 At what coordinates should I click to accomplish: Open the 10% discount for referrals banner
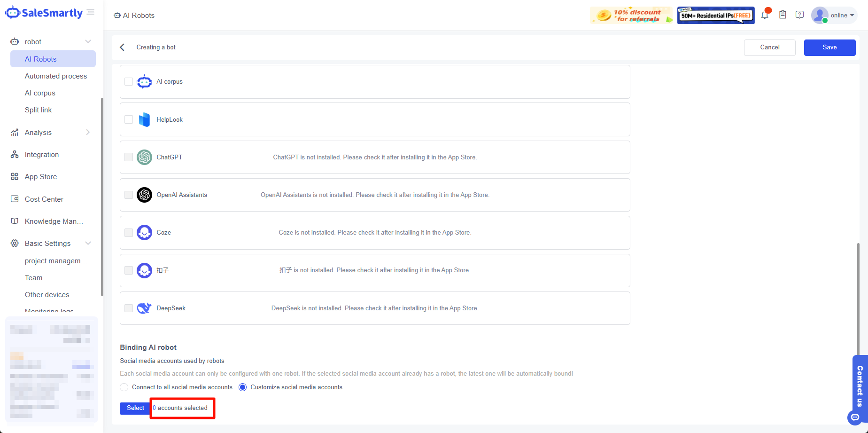click(631, 15)
